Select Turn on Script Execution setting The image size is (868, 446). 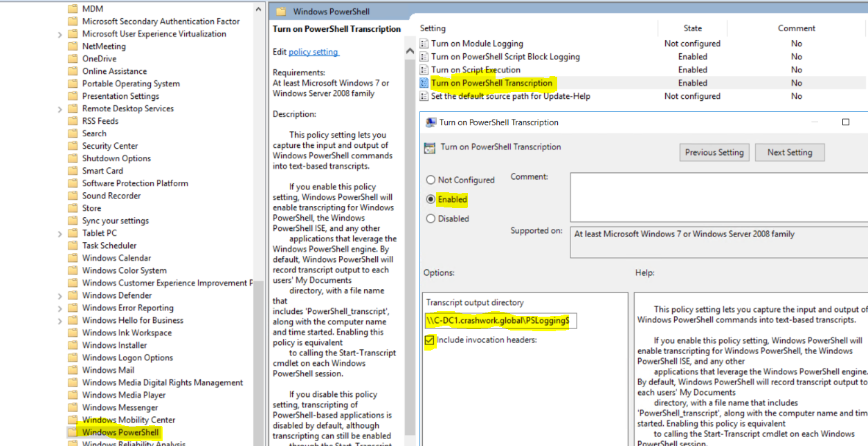pyautogui.click(x=476, y=70)
